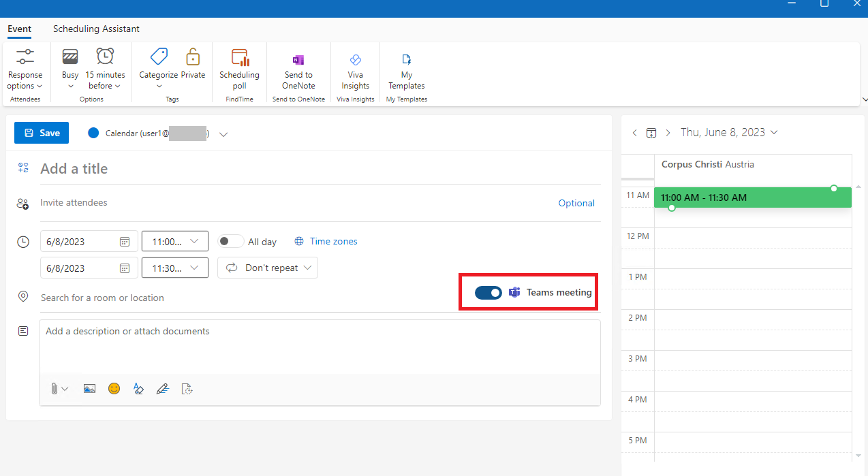Open the Don't repeat dropdown
This screenshot has width=868, height=476.
[268, 268]
